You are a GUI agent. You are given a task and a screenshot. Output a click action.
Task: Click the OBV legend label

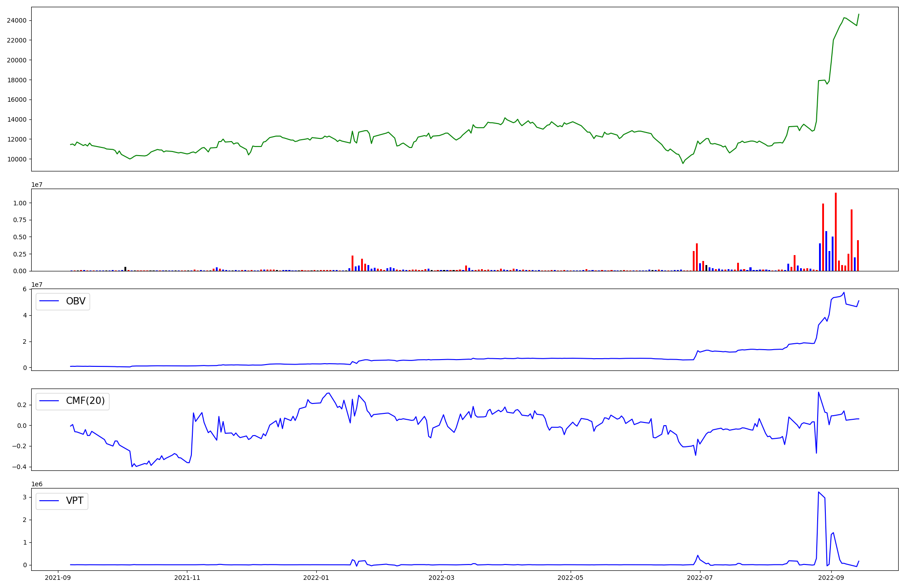[x=76, y=301]
